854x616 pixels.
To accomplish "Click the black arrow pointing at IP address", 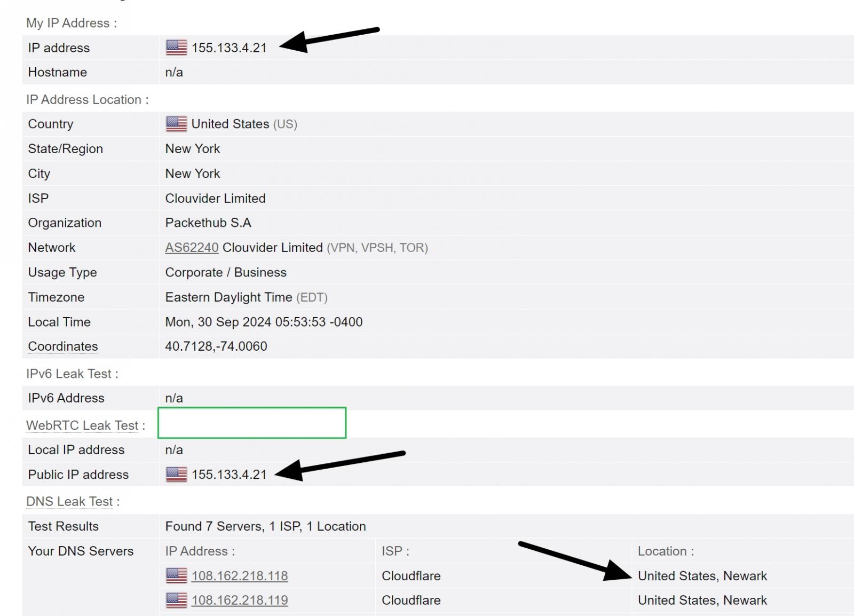I will 331,37.
